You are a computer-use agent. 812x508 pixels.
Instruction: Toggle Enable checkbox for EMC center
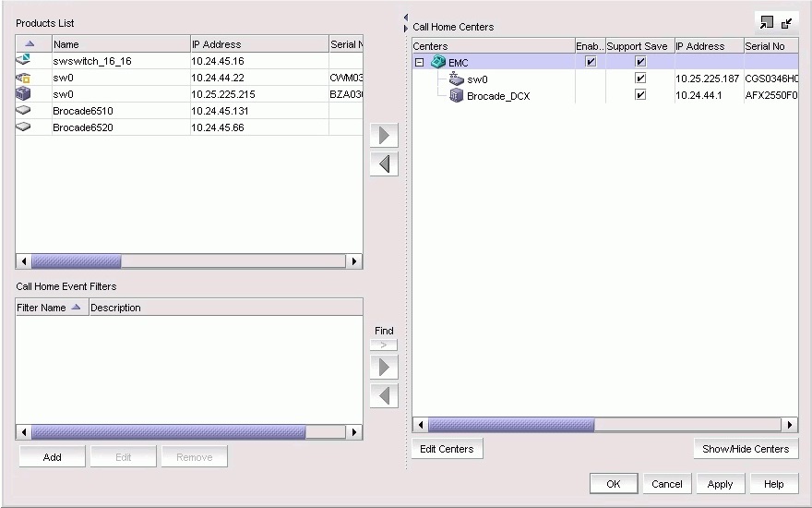[591, 62]
